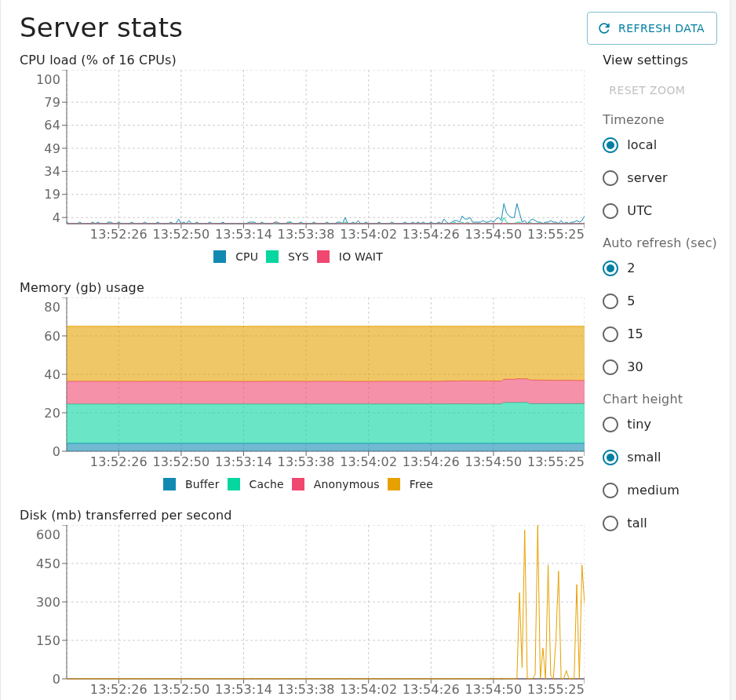The height and width of the screenshot is (700, 736).
Task: Click the greyed RESET ZOOM button
Action: click(x=647, y=90)
